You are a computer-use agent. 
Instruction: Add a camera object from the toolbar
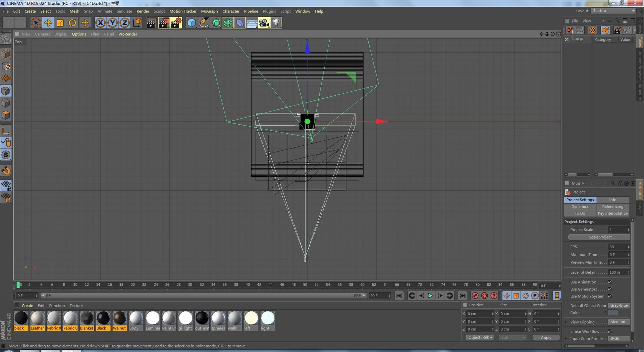pos(264,23)
